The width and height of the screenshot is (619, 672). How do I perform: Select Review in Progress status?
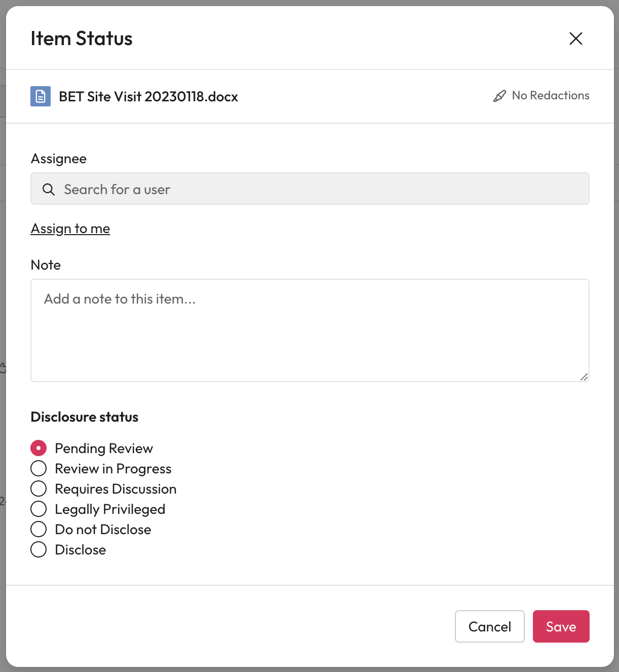(x=38, y=468)
